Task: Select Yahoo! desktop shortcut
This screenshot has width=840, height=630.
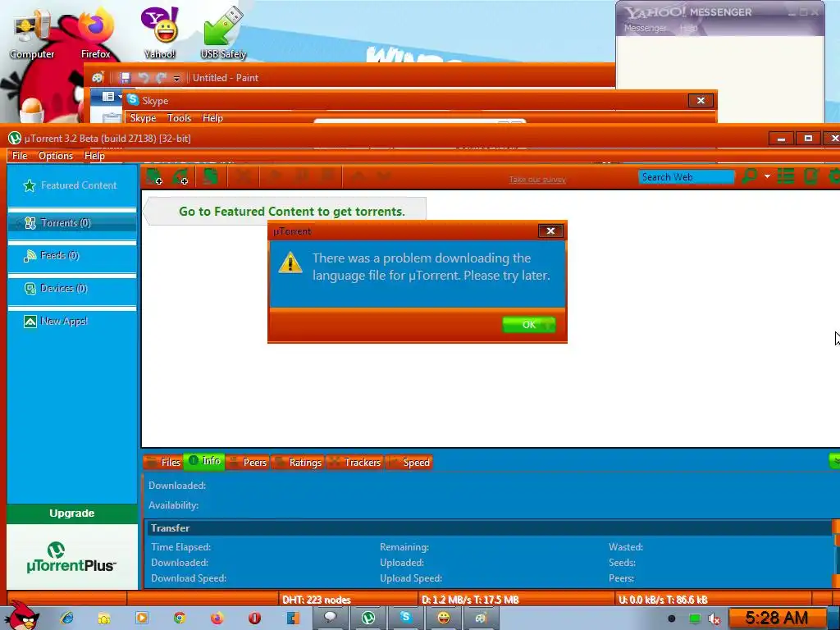Action: coord(160,33)
